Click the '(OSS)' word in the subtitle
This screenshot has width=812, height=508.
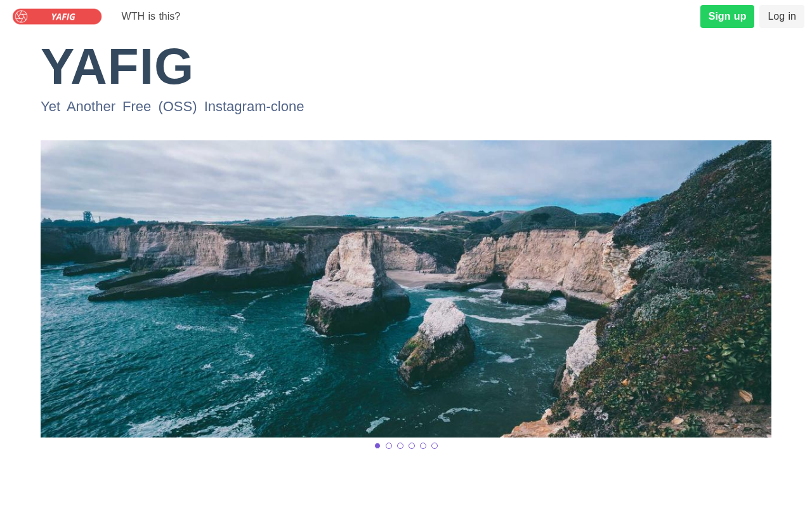pyautogui.click(x=178, y=107)
